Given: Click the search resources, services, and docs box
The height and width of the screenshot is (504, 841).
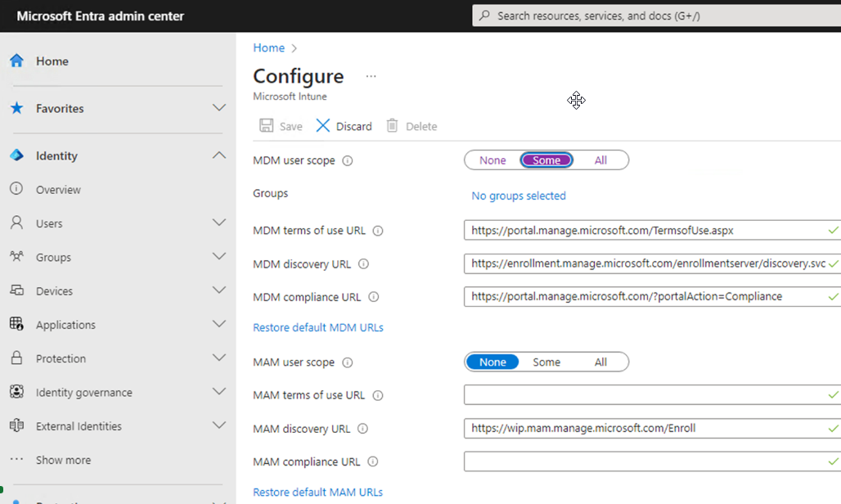Looking at the screenshot, I should (x=654, y=16).
